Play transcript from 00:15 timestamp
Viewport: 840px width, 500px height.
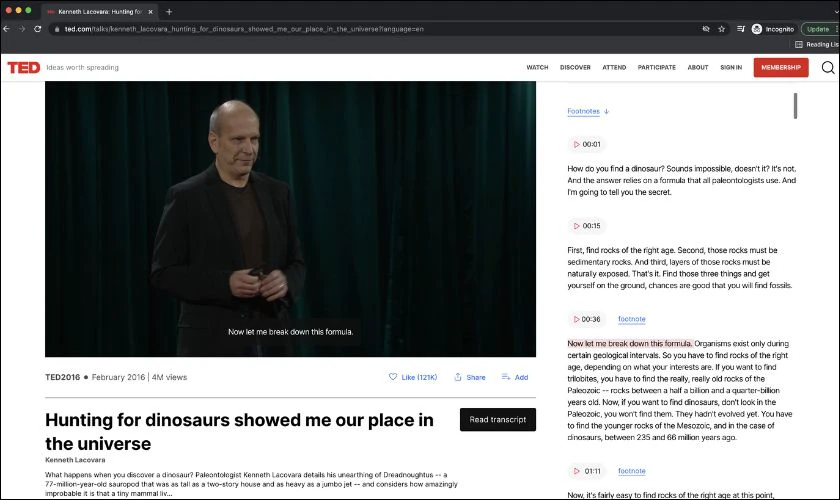click(x=587, y=226)
